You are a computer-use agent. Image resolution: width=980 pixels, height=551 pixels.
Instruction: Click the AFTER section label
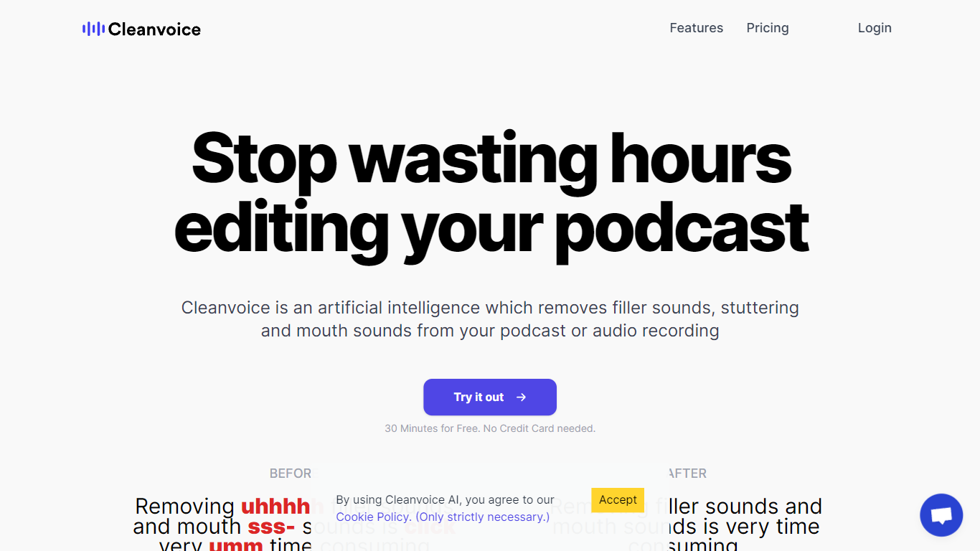[x=687, y=474]
